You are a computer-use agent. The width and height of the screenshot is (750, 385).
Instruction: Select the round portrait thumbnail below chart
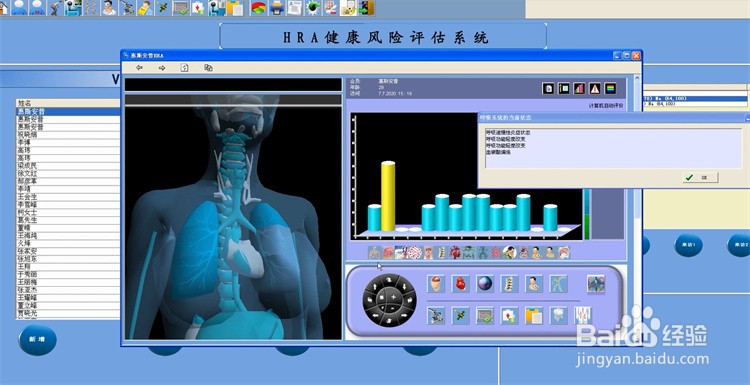510,253
